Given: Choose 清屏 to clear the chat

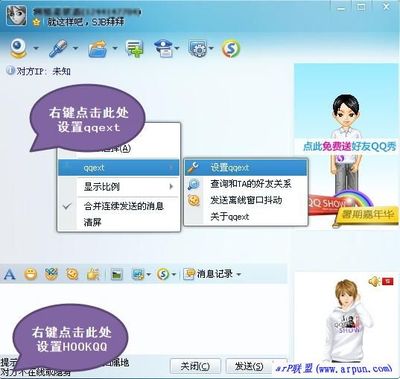Looking at the screenshot, I should pos(119,222).
